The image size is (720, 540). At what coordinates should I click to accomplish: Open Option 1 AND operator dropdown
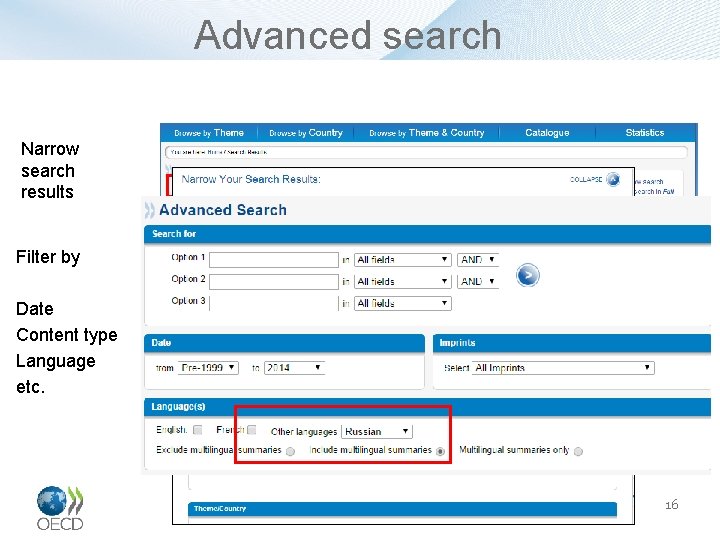(x=478, y=259)
